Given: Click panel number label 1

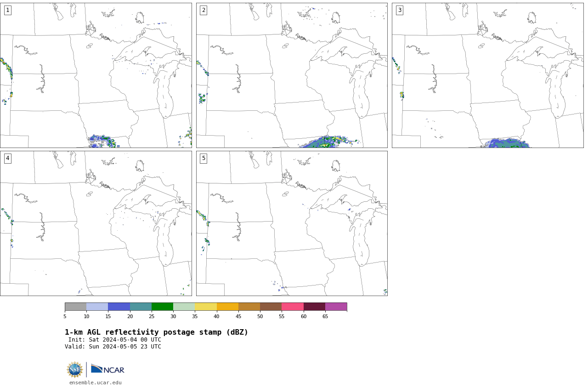Looking at the screenshot, I should tap(7, 10).
